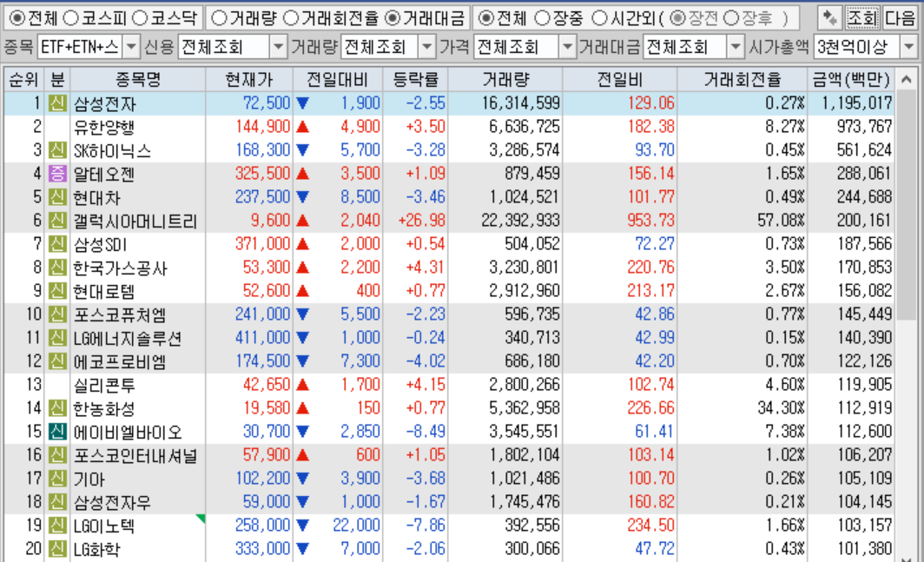
Task: Click the 57.08% turnover value
Action: (782, 221)
